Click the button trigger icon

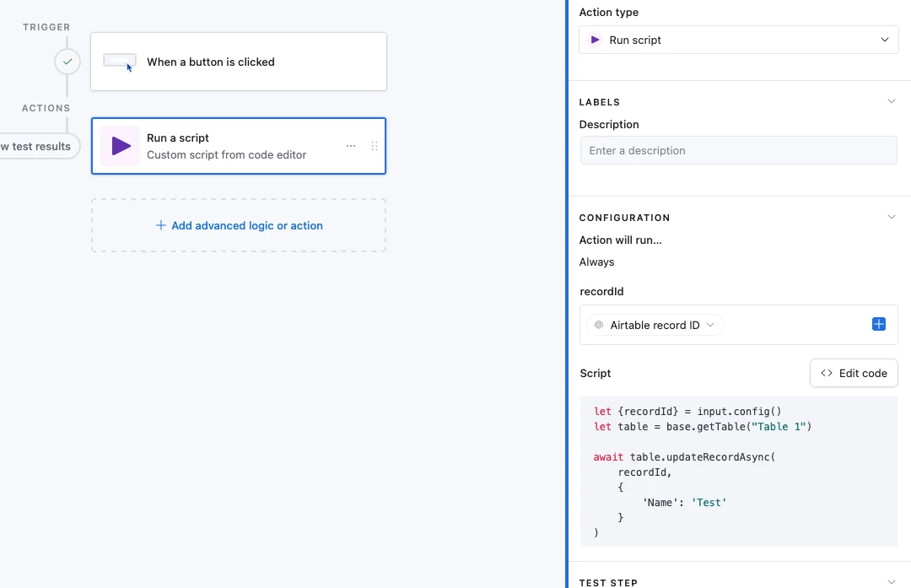pos(120,62)
